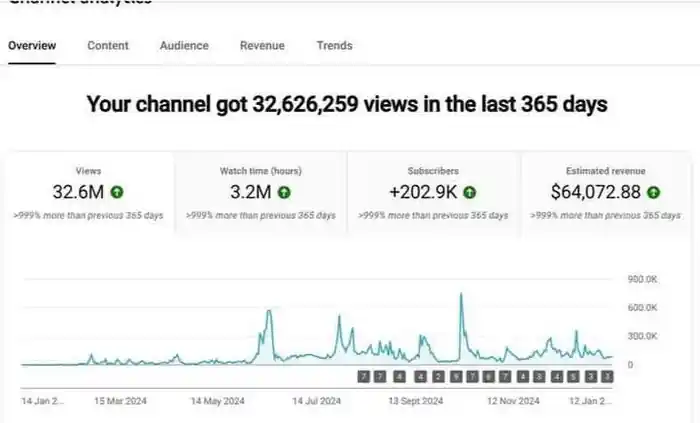Image resolution: width=700 pixels, height=423 pixels.
Task: Select the Watch time (hours) card
Action: click(261, 193)
